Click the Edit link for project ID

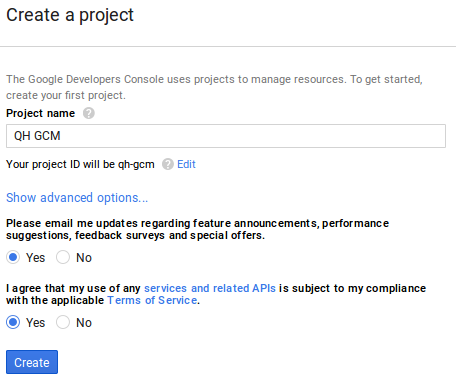pyautogui.click(x=186, y=164)
